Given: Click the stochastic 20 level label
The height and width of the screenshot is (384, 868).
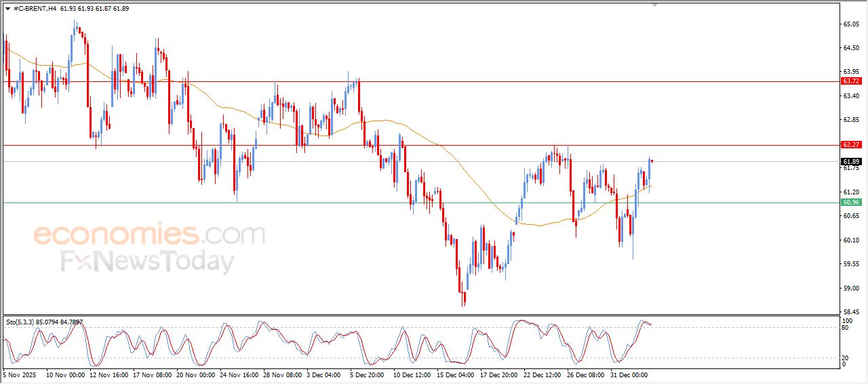Looking at the screenshot, I should [x=846, y=357].
